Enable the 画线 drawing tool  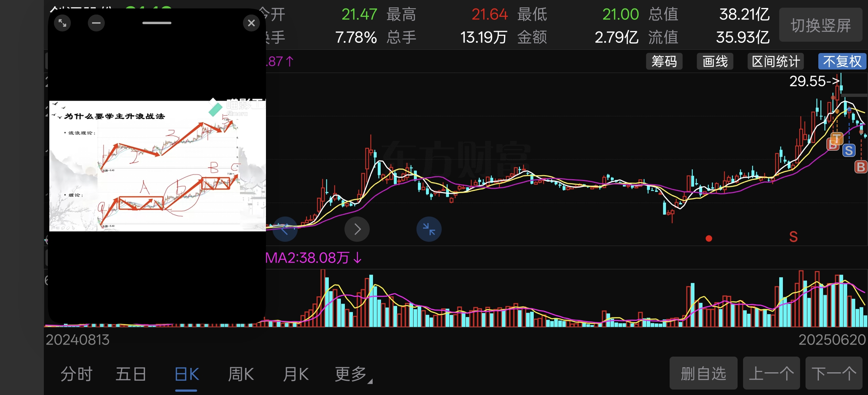click(715, 61)
